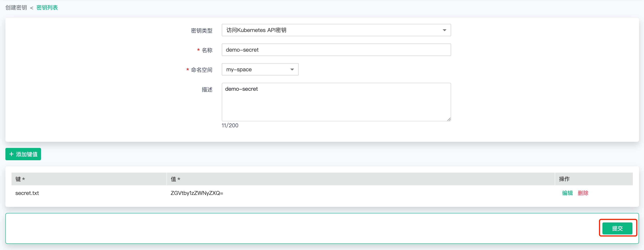Screen dimensions: 644x250
Task: Open the 密钥类型 dropdown arrow
Action: (x=444, y=30)
